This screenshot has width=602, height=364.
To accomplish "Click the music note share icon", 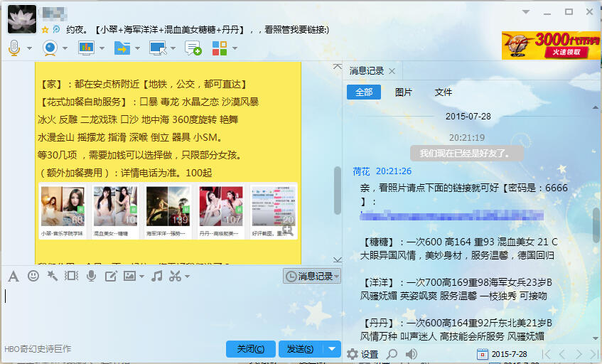I will 156,276.
